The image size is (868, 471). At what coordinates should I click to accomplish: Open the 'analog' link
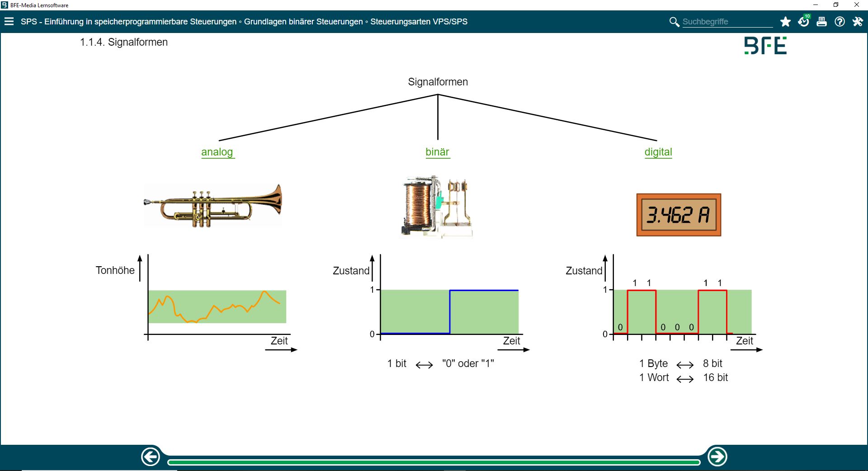(x=217, y=152)
